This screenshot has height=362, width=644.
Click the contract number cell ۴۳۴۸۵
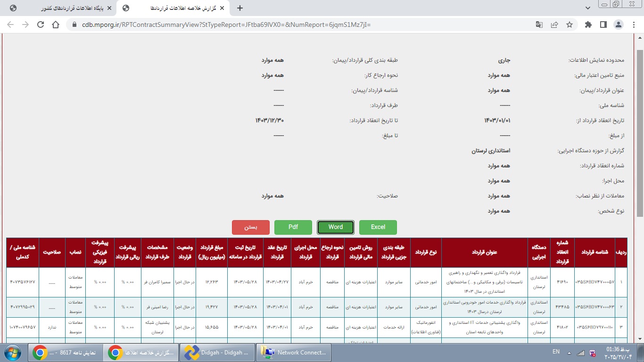pos(563,307)
